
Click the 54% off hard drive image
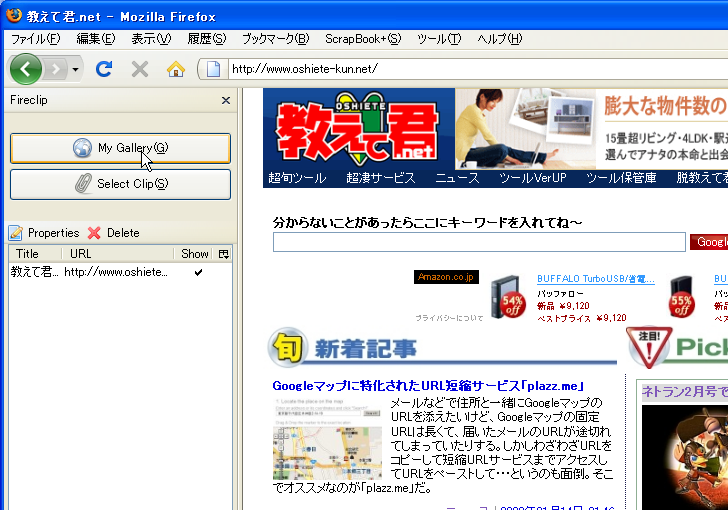507,298
